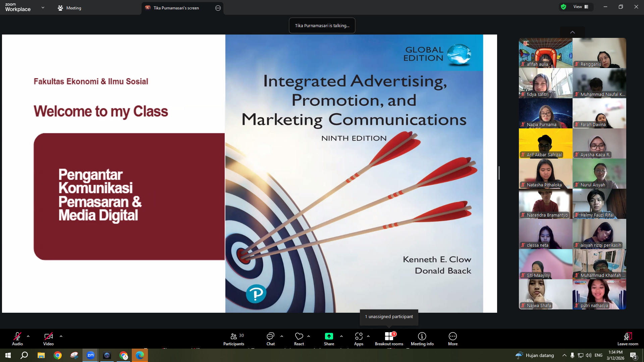The height and width of the screenshot is (362, 644).
Task: Select Rengganis video thumbnail
Action: point(599,53)
